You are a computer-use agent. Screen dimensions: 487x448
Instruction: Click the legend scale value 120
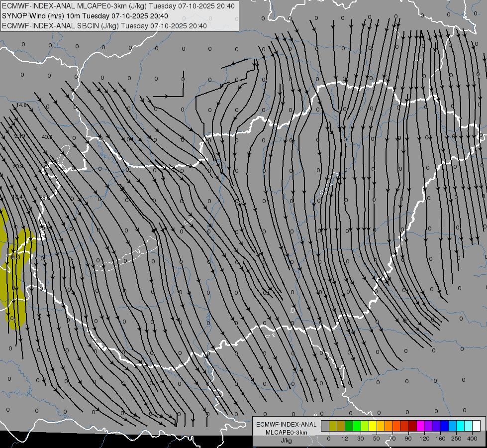[424, 439]
